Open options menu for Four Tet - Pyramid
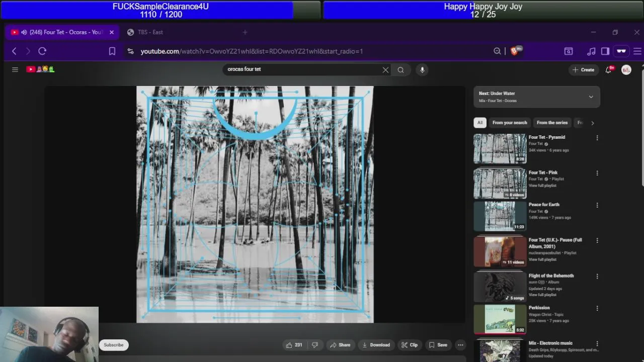The width and height of the screenshot is (644, 362). pos(597,138)
